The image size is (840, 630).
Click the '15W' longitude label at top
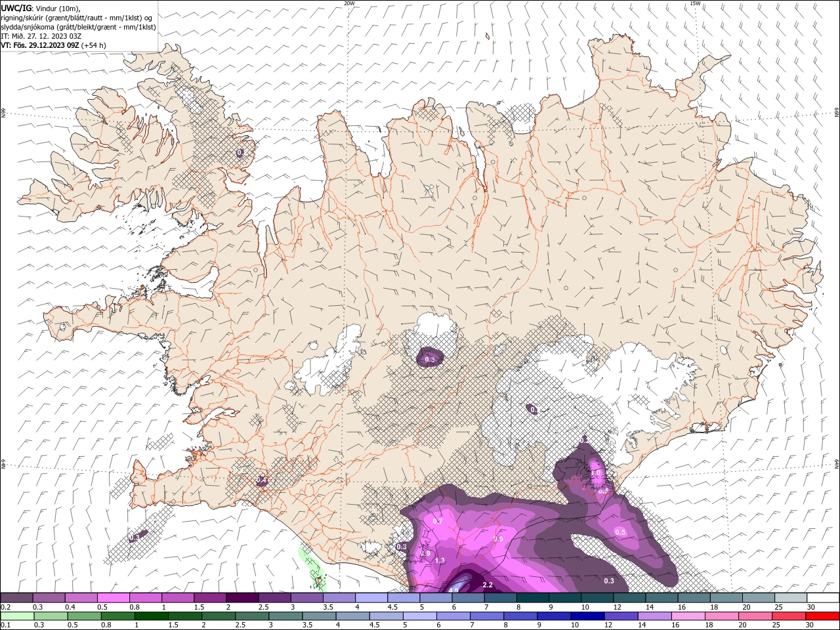point(695,3)
